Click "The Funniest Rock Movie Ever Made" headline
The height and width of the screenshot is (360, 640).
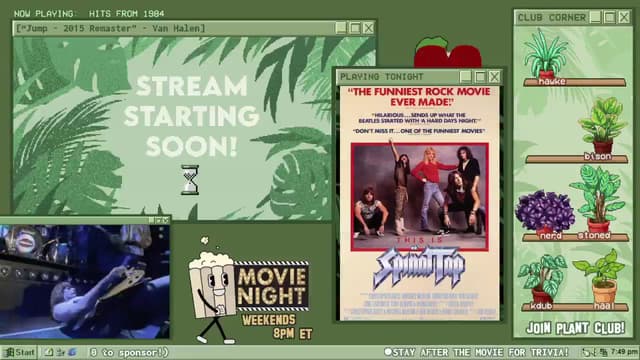point(420,96)
